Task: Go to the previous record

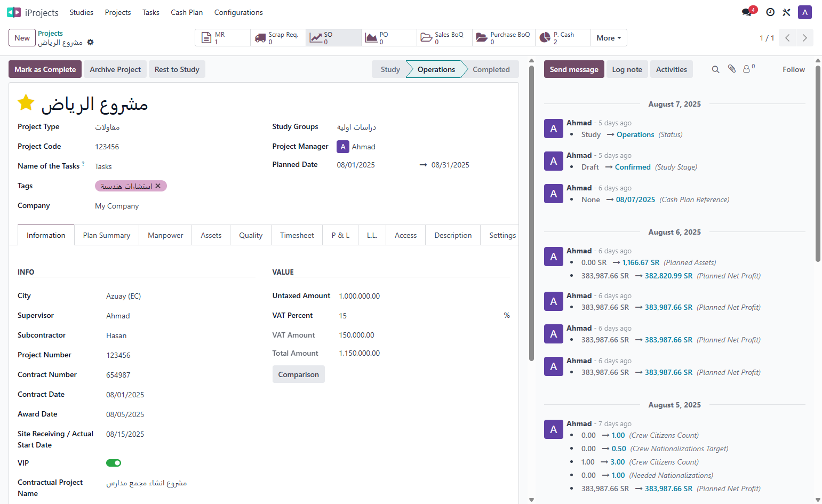Action: [x=787, y=38]
